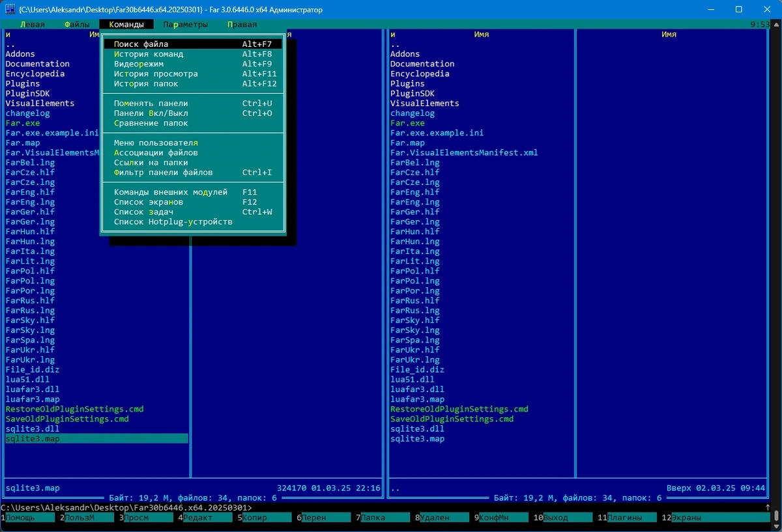Select lua51.dll in right panel
This screenshot has height=532, width=782.
413,379
